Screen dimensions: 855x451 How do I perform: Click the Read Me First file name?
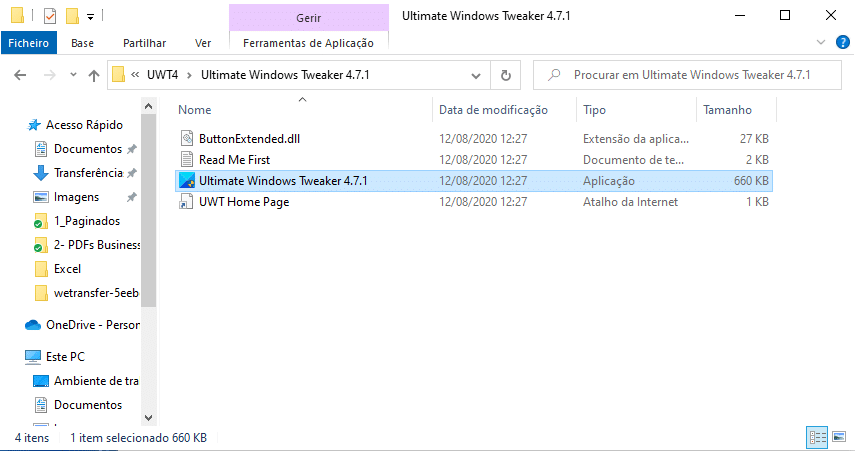[x=234, y=159]
